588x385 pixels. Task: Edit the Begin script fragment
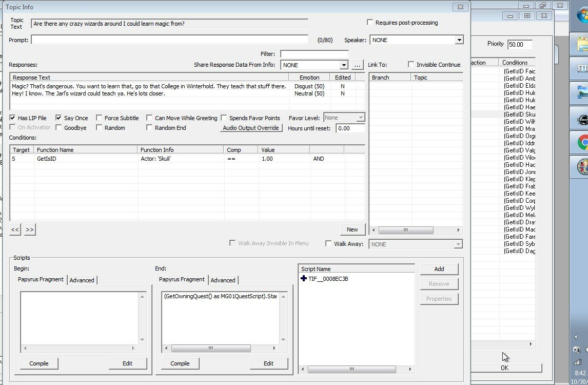127,363
